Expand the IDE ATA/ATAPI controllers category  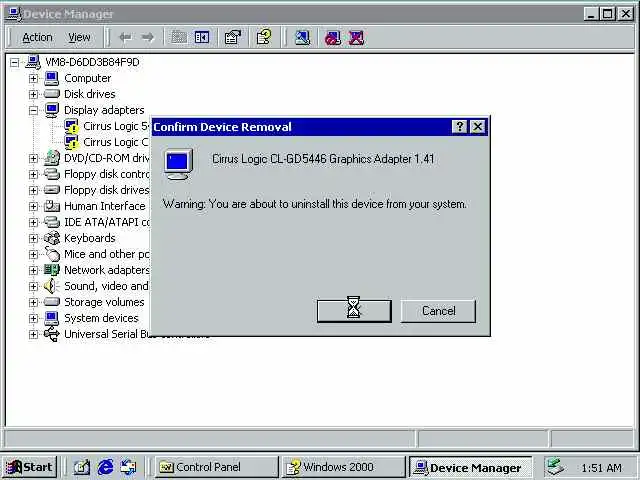(x=33, y=222)
